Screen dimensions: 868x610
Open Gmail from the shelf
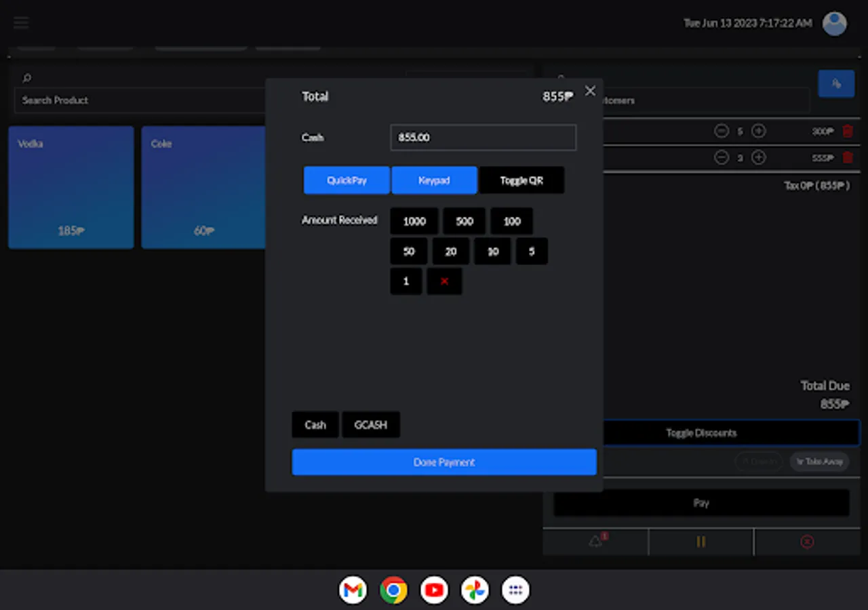pos(353,590)
